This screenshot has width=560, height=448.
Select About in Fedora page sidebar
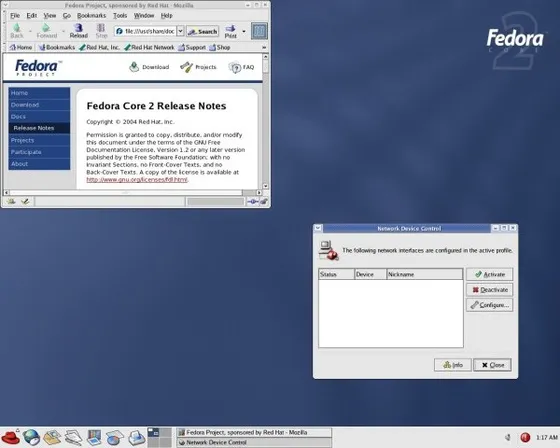(x=39, y=164)
